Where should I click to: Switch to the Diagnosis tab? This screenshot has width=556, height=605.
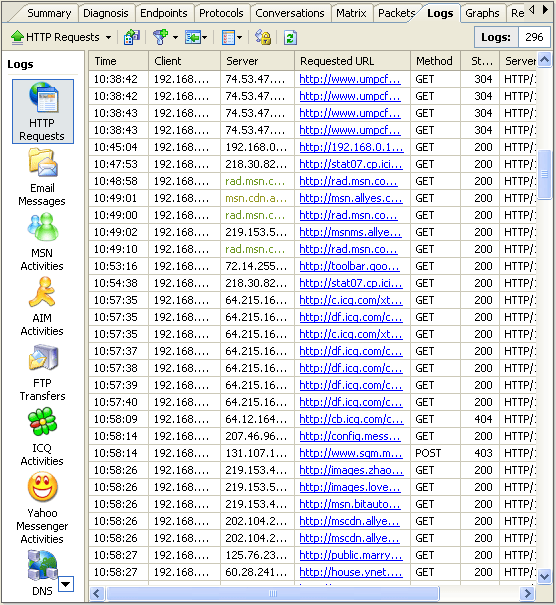(106, 13)
